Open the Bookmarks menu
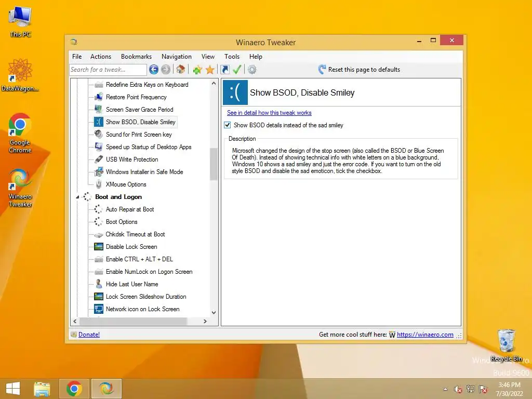 137,57
